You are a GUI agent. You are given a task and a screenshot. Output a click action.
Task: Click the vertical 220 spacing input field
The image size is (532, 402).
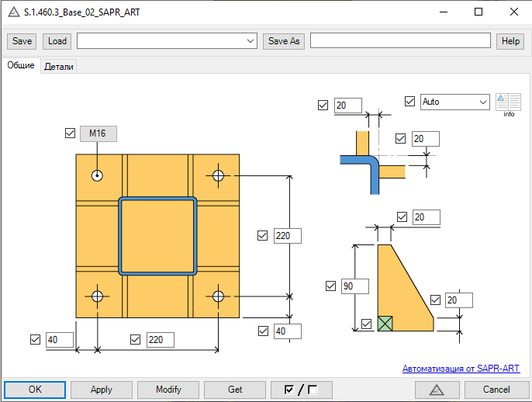pyautogui.click(x=288, y=236)
